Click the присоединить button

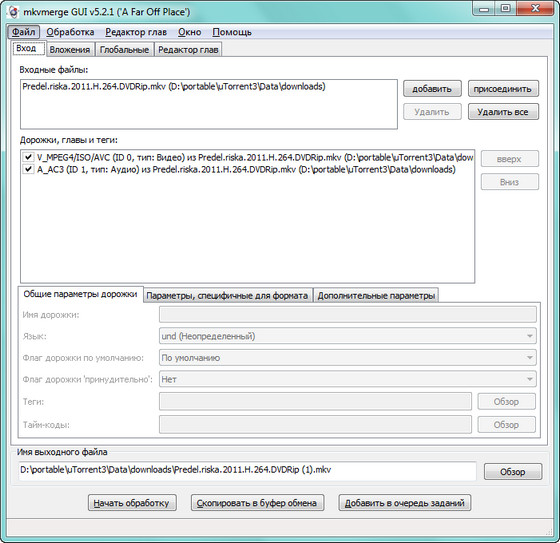[503, 89]
